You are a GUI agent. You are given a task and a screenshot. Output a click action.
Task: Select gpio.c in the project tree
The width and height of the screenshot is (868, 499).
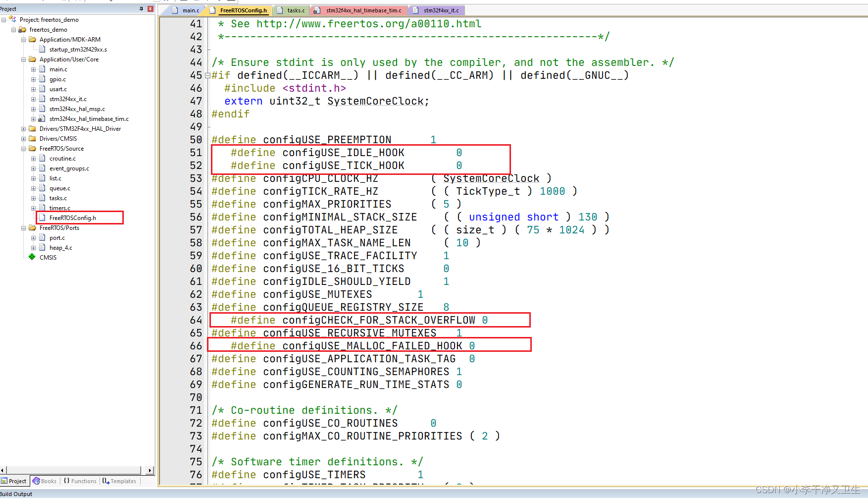(x=57, y=79)
